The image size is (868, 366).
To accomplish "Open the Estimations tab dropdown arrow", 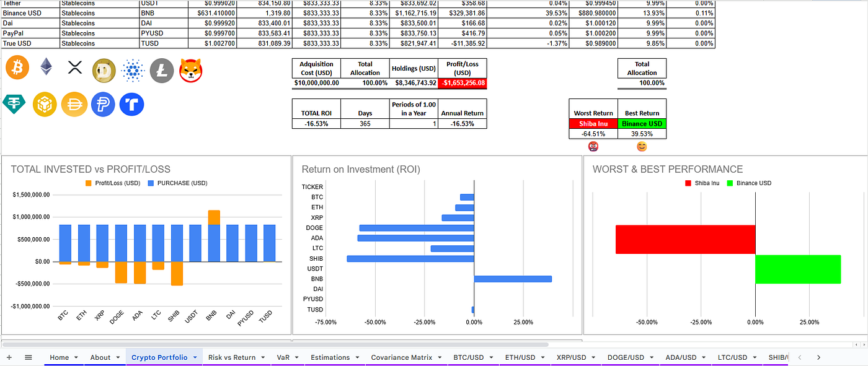I will point(356,358).
